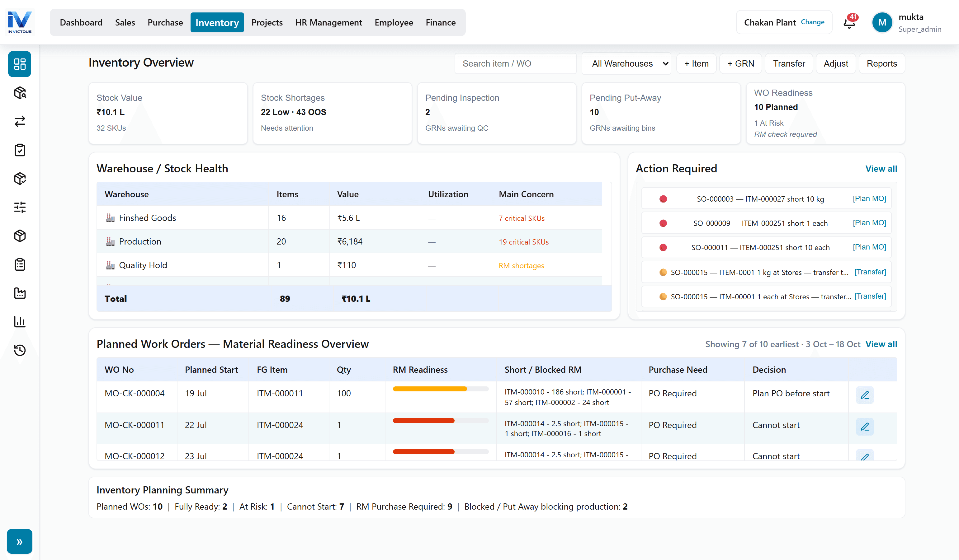
Task: Open the Reports button
Action: (x=881, y=63)
